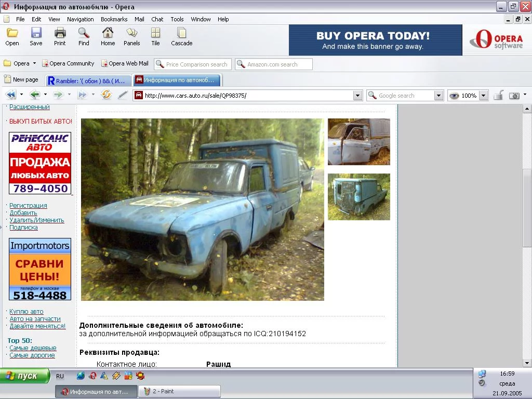Toggle page view mode with eye icon

click(454, 96)
